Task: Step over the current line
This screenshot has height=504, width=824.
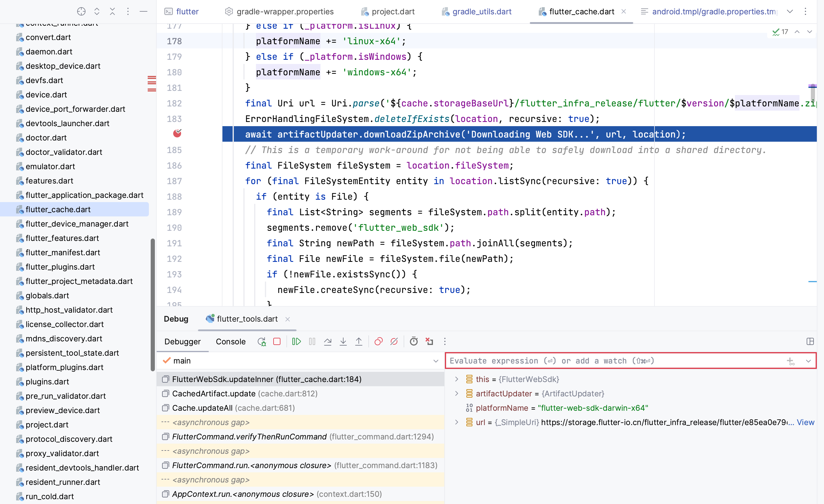Action: tap(328, 341)
